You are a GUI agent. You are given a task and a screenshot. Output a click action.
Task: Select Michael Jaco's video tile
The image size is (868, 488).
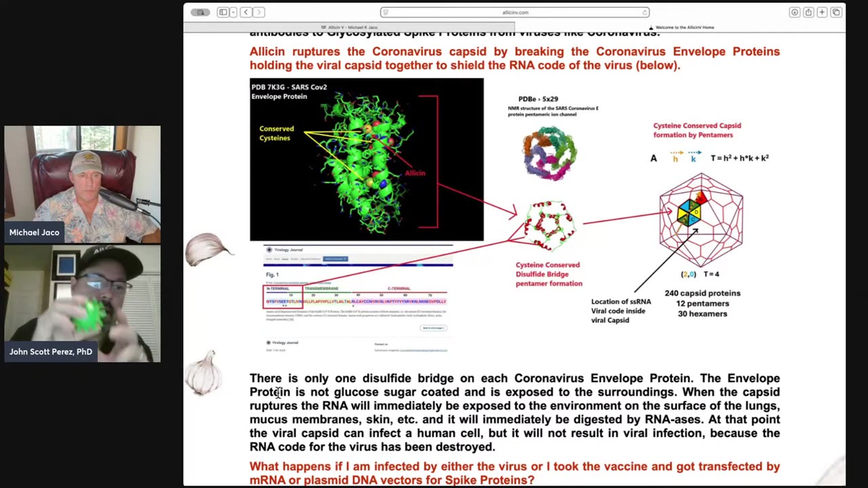[x=82, y=184]
